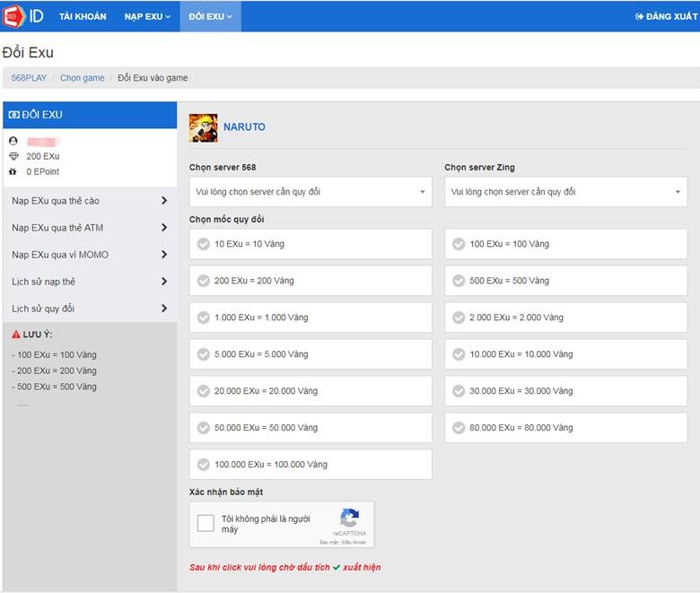Select 100.000 EXu = 100.000 Vàng option

pyautogui.click(x=311, y=465)
